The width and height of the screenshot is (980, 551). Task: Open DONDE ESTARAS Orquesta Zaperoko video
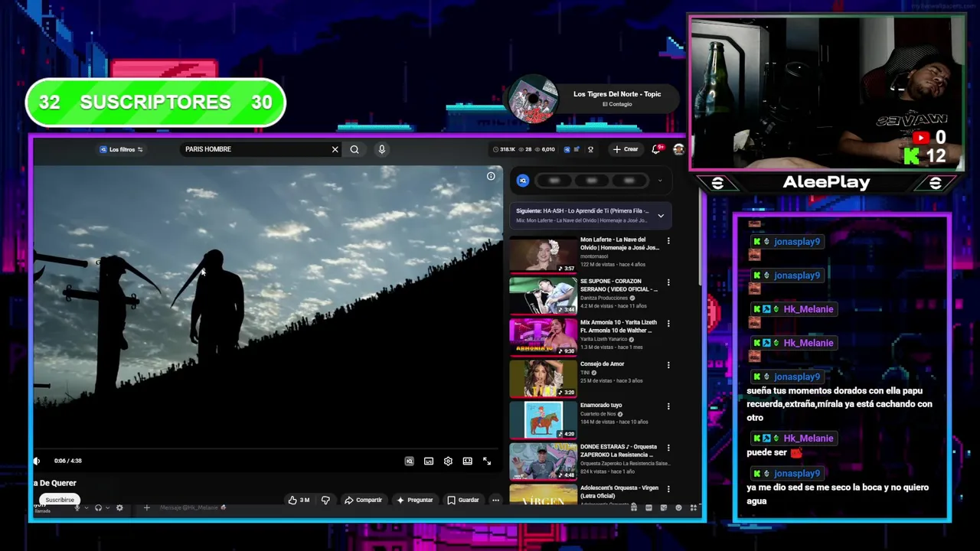[x=543, y=461]
